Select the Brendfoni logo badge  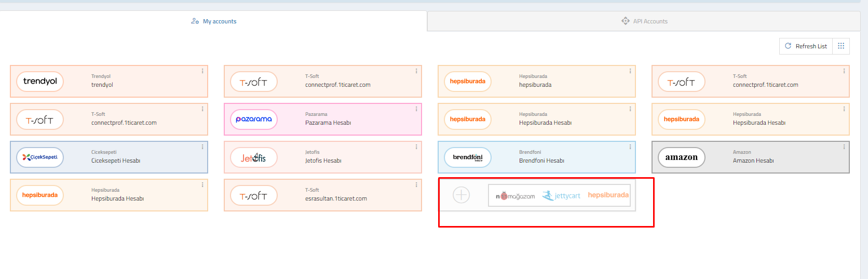(x=468, y=157)
